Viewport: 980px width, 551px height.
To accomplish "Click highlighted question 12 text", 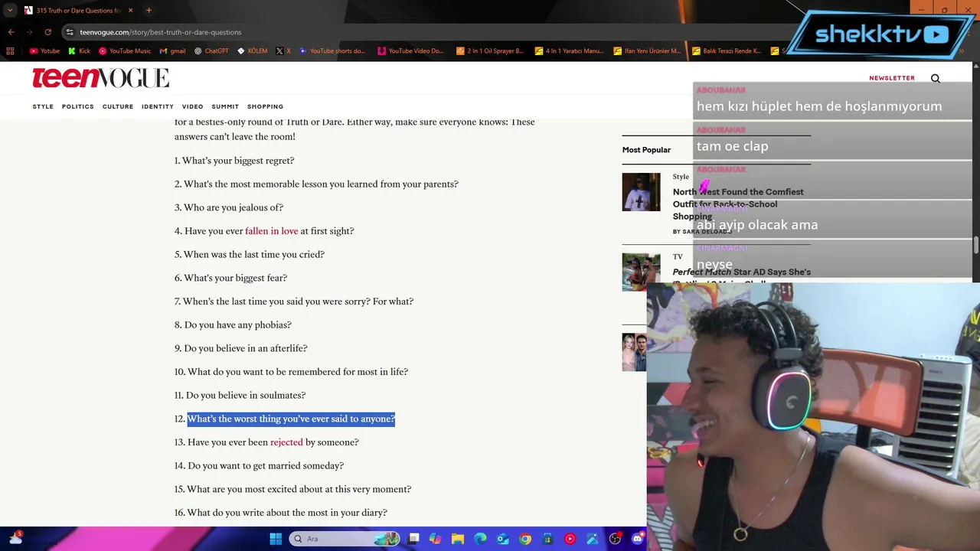I will 291,419.
